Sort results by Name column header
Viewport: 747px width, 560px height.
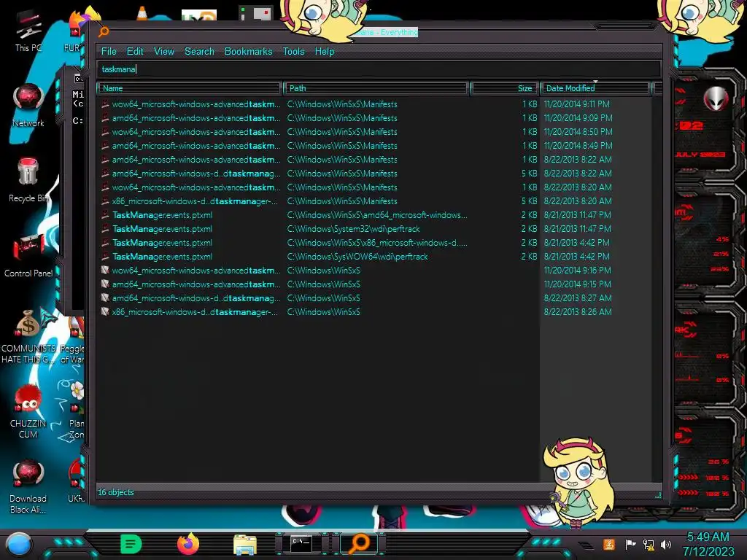[189, 88]
